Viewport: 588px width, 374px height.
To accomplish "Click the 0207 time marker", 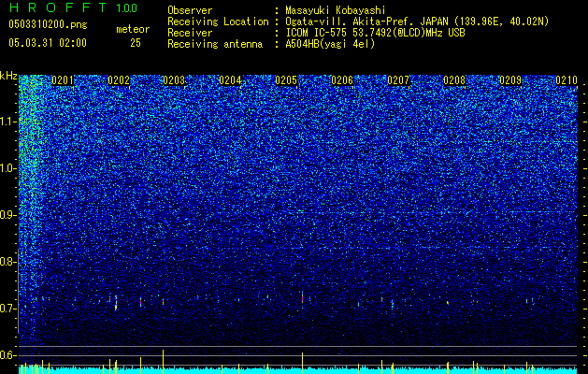I will [398, 80].
